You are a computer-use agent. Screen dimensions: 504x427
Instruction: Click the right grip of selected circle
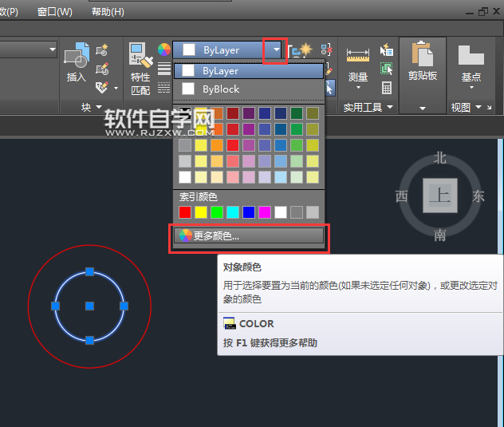coord(124,306)
